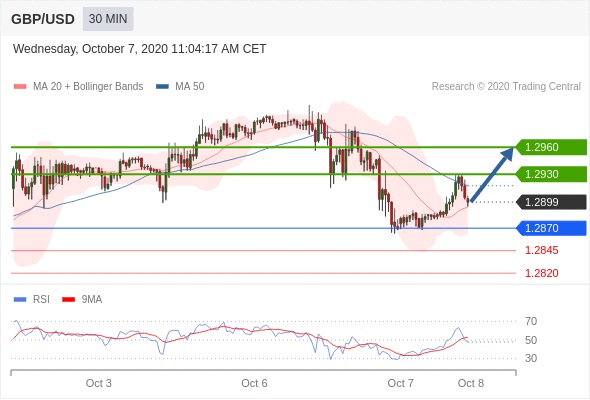Select the Oct 8 date marker
Viewport: 590px width, 400px height.
point(471,383)
